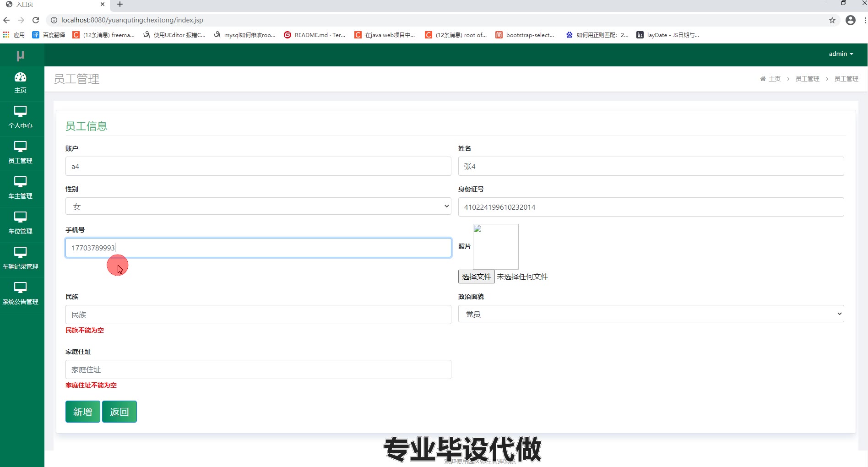
Task: Open 车位管理 in the sidebar
Action: click(x=21, y=223)
